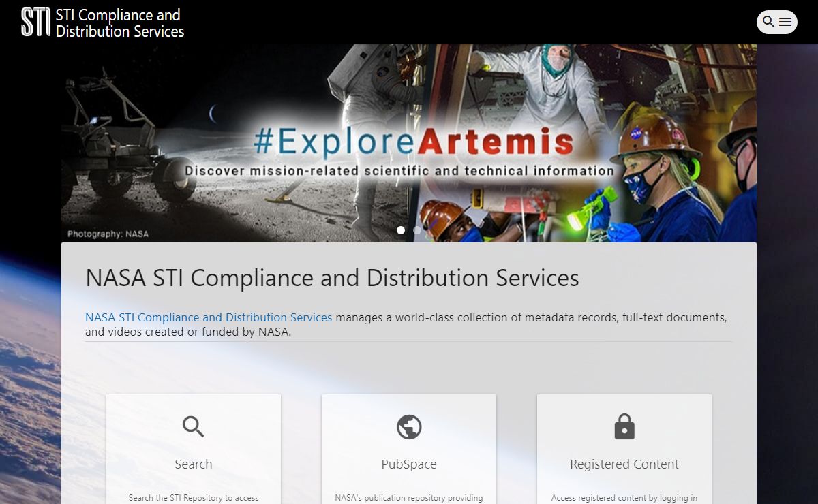818x504 pixels.
Task: Click the page heading NASA STI Compliance and Distribution Services
Action: click(x=332, y=278)
